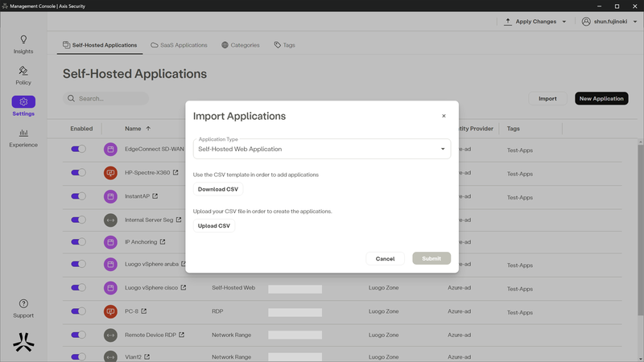Image resolution: width=644 pixels, height=362 pixels.
Task: Toggle EdgeConnect SD-WAN enabled switch
Action: coord(78,149)
